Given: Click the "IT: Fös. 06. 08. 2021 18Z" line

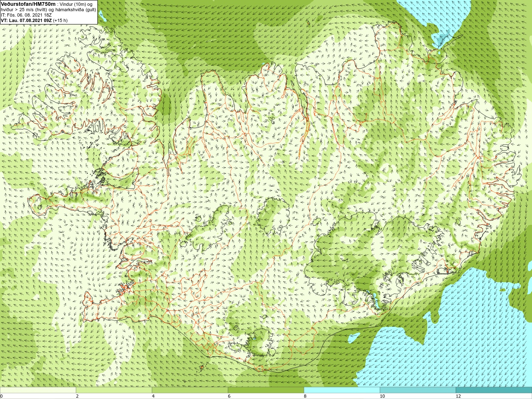Looking at the screenshot, I should click(x=26, y=15).
